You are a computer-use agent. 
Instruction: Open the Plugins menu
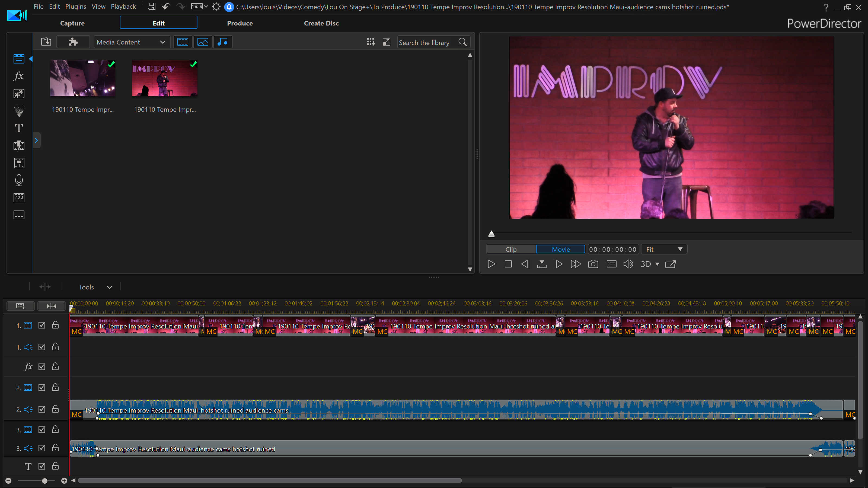[75, 7]
